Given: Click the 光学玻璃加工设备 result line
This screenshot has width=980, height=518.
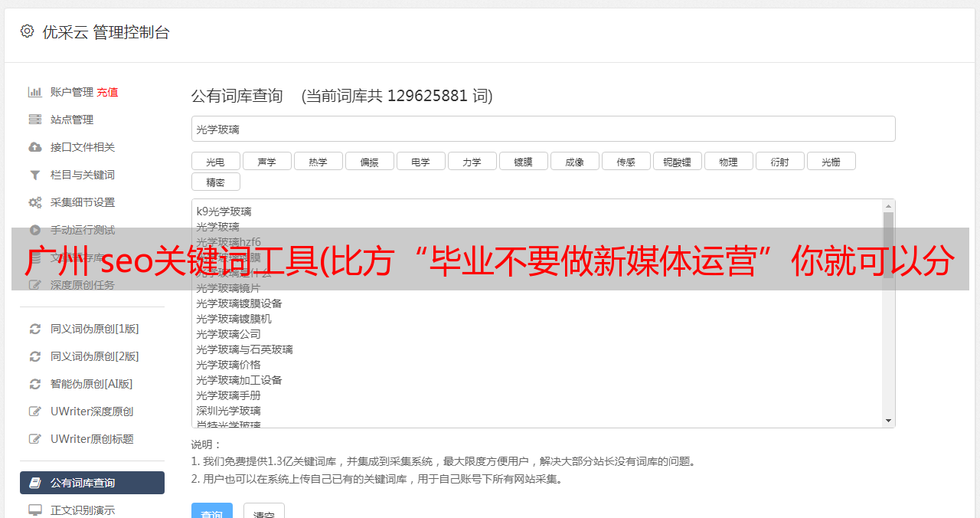Looking at the screenshot, I should coord(239,380).
